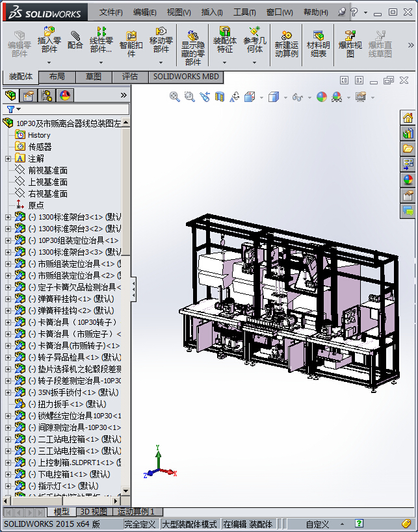Open Hide/Show Items glasses icon
Screen dimensions: 418x532
coord(298,97)
